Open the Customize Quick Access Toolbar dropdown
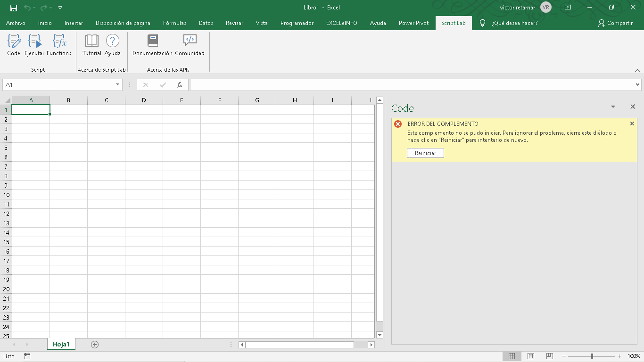Screen dimensions: 644x362 (x=59, y=7)
